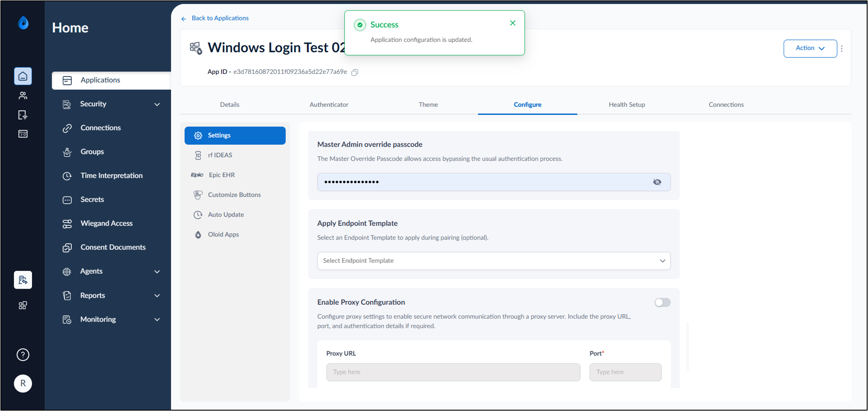Open the device wifi icon in rail
Image resolution: width=868 pixels, height=411 pixels.
coord(23,115)
